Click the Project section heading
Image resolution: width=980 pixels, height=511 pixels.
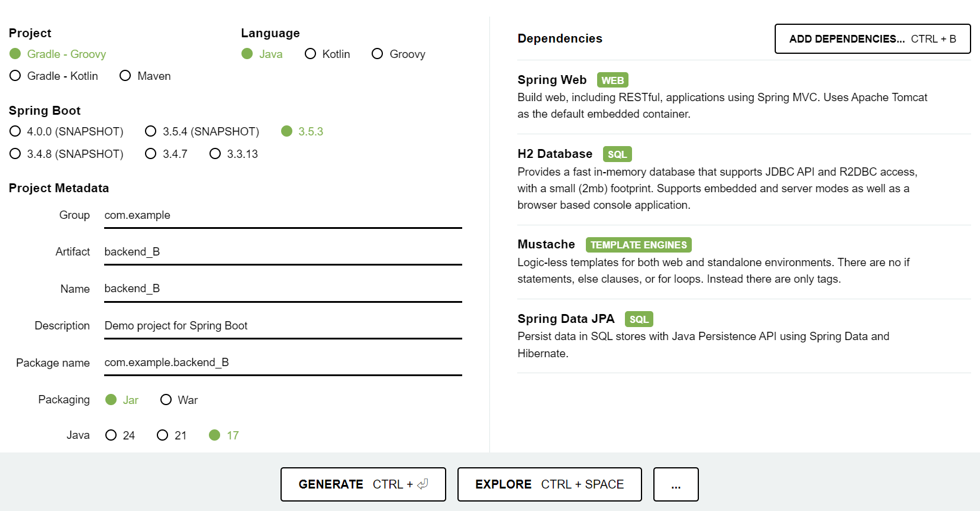(30, 33)
